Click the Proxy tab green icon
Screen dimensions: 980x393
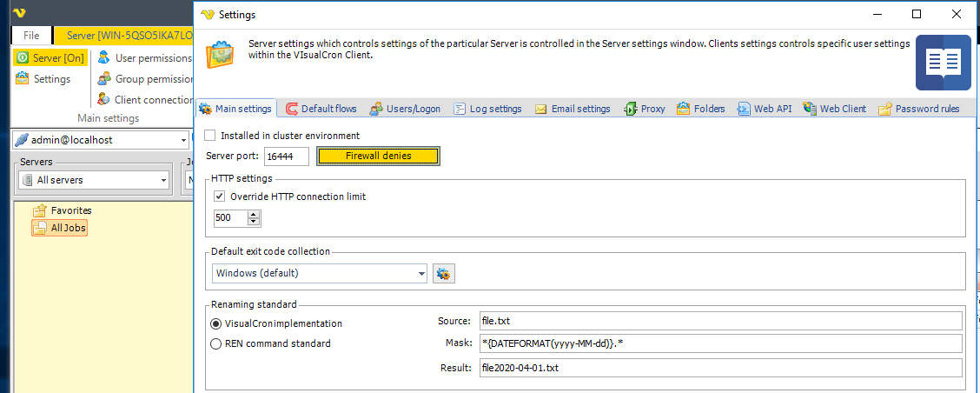pos(630,109)
